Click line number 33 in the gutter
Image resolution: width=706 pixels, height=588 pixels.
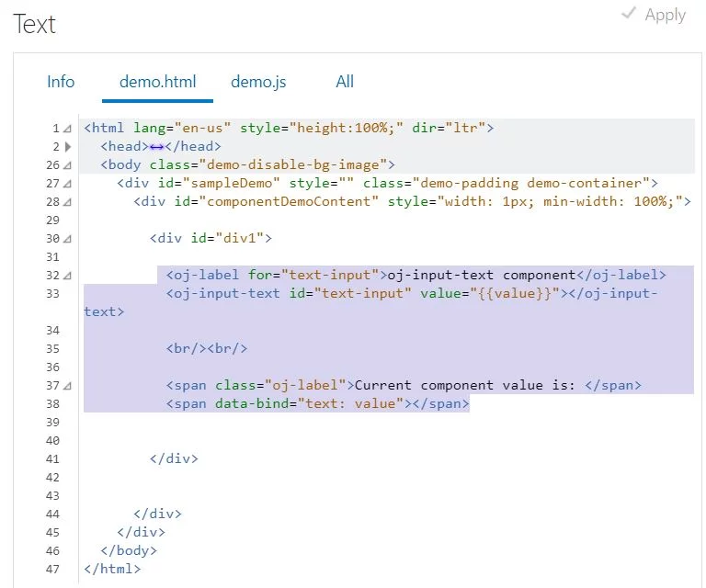[x=52, y=294]
